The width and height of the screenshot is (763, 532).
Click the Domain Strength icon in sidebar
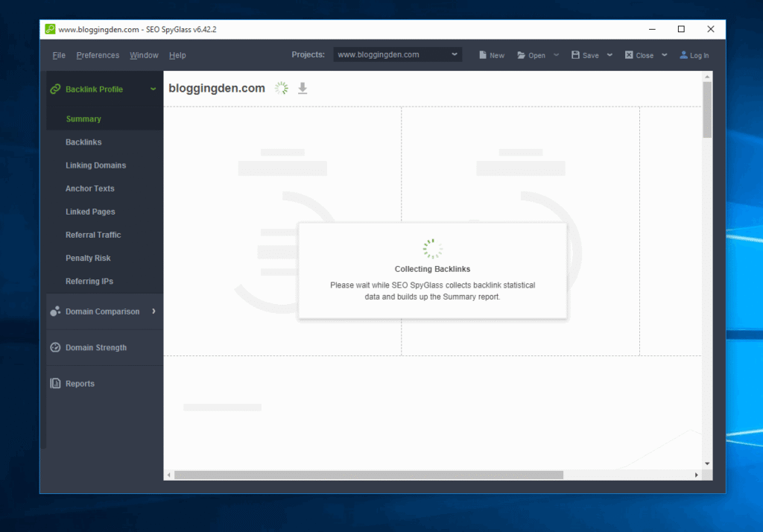click(55, 347)
